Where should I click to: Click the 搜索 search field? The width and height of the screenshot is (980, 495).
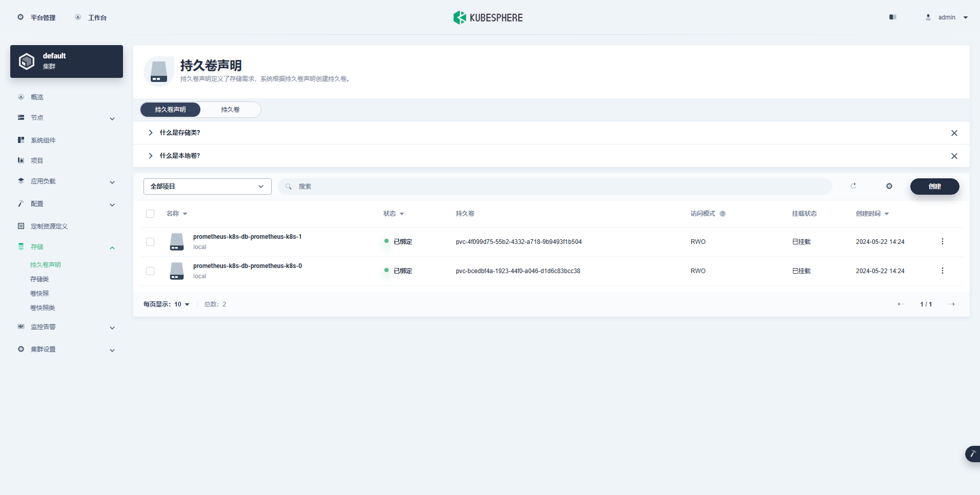click(555, 187)
